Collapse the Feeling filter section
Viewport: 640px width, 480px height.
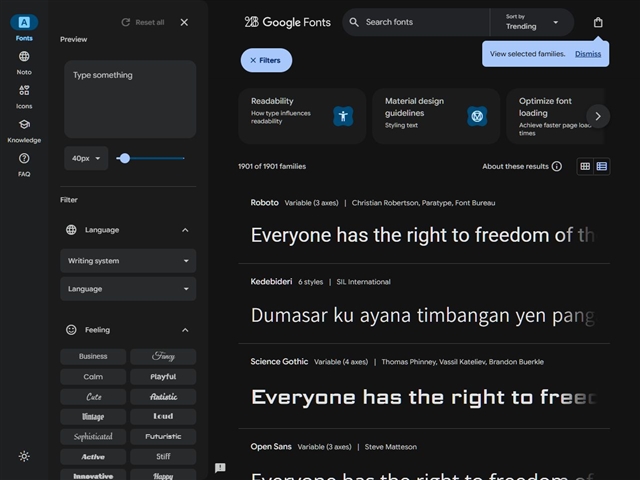(185, 330)
